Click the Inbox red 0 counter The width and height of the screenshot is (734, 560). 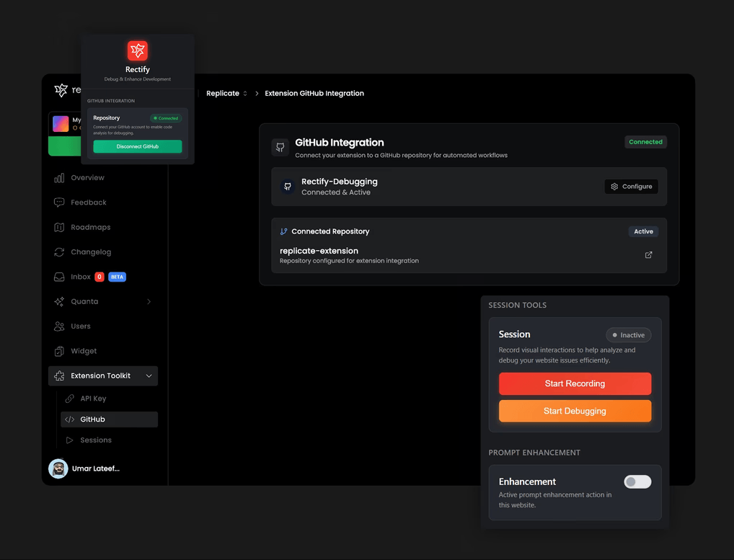[100, 277]
